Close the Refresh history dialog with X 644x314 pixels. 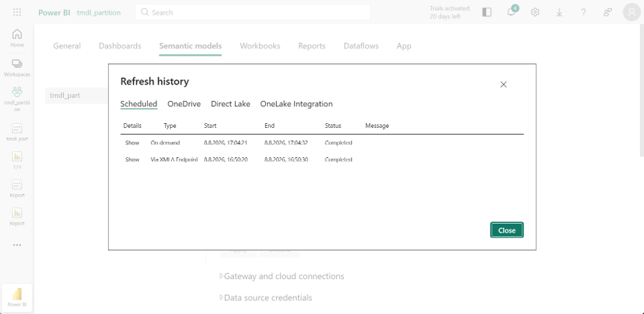pyautogui.click(x=504, y=84)
